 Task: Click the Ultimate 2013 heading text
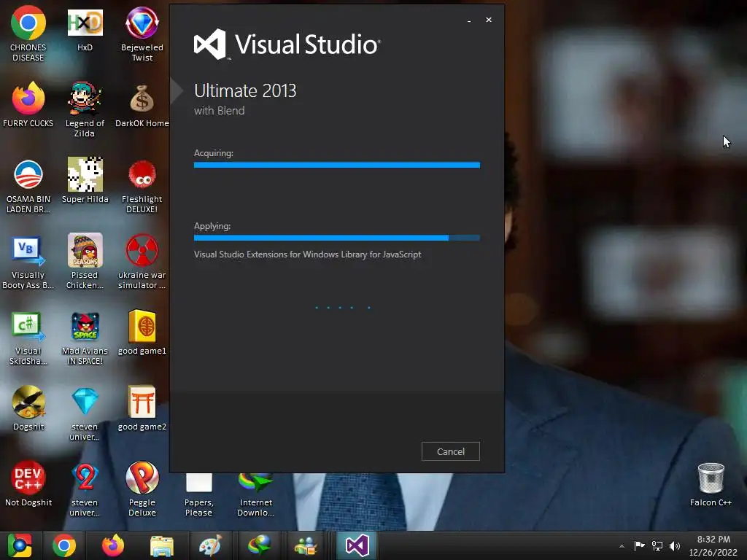pos(245,90)
